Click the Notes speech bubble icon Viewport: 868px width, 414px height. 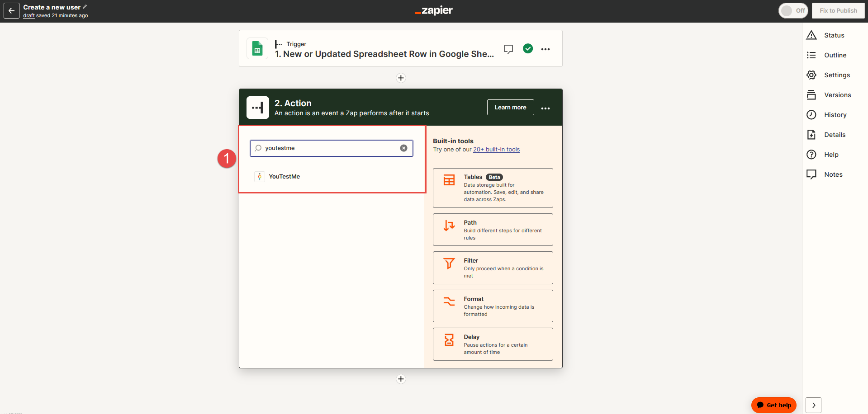coord(811,174)
